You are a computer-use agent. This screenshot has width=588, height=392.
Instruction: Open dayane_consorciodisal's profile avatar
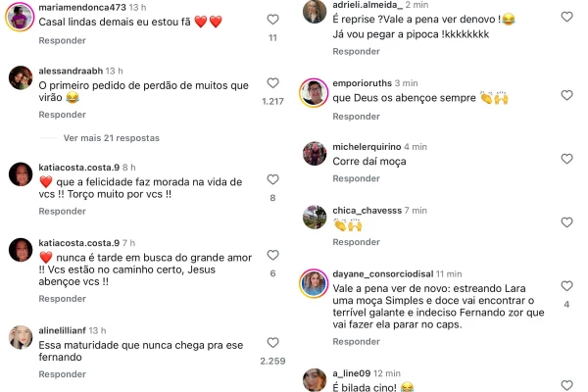coord(314,283)
